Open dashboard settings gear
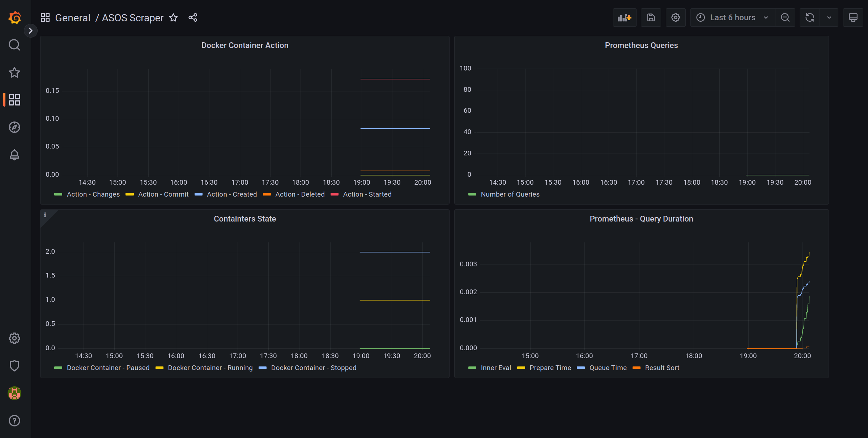868x438 pixels. click(x=676, y=17)
